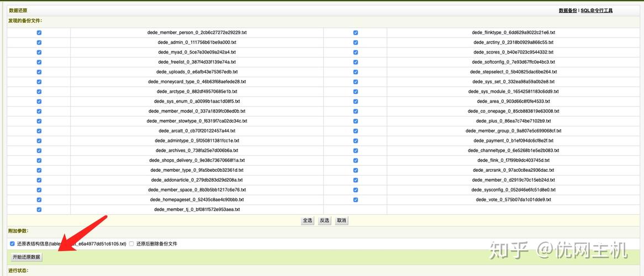Image resolution: width=644 pixels, height=276 pixels.
Task: Toggle the dede_archives backup file checkbox
Action: pyautogui.click(x=39, y=150)
